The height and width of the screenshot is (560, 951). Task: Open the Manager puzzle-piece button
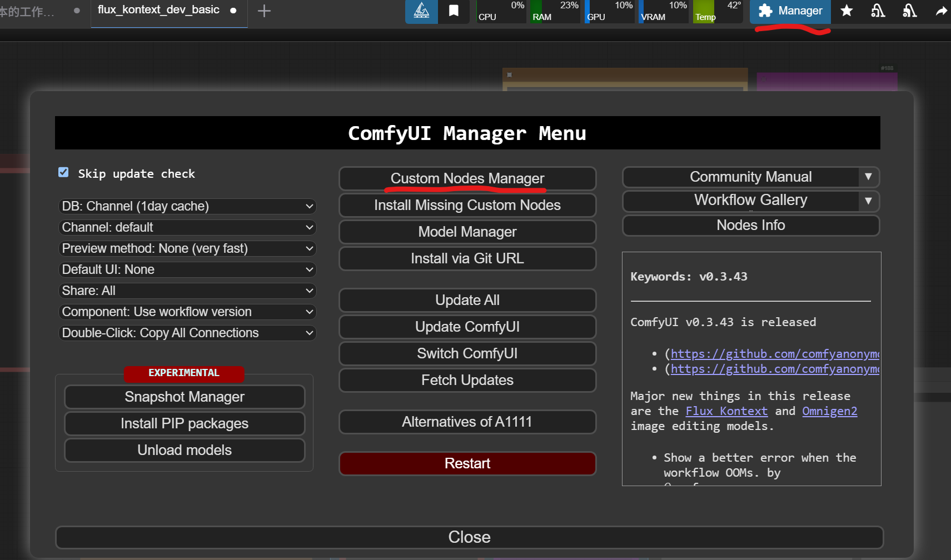point(790,11)
